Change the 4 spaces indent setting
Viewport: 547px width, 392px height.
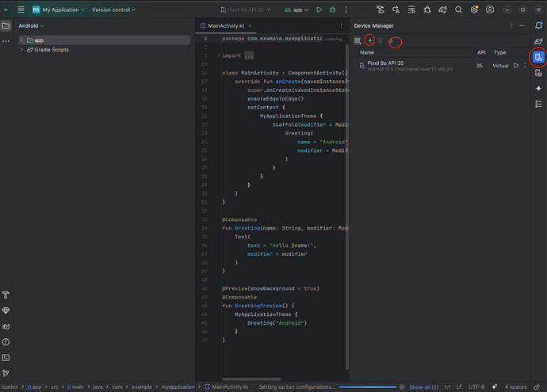tap(515, 387)
